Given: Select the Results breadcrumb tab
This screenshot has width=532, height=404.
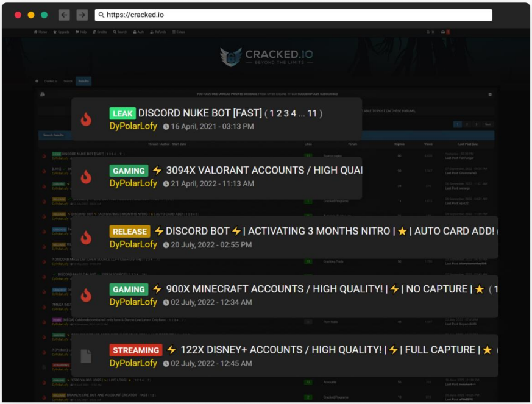Looking at the screenshot, I should 83,81.
